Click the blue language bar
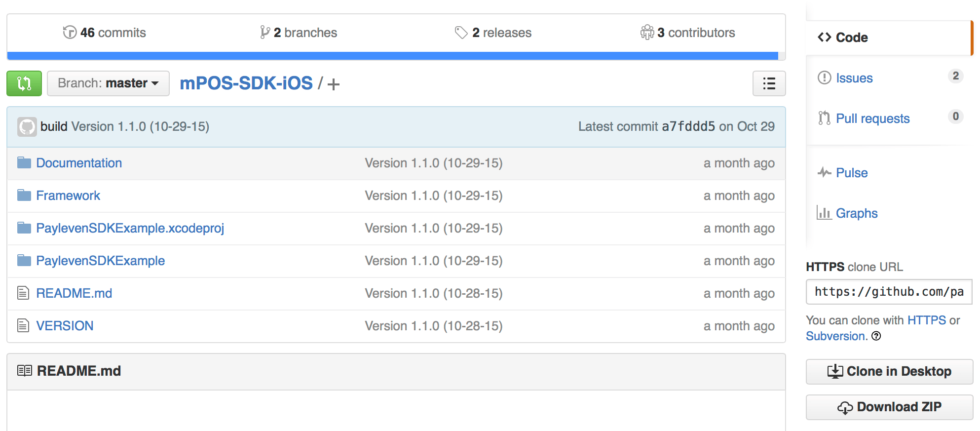 (393, 56)
